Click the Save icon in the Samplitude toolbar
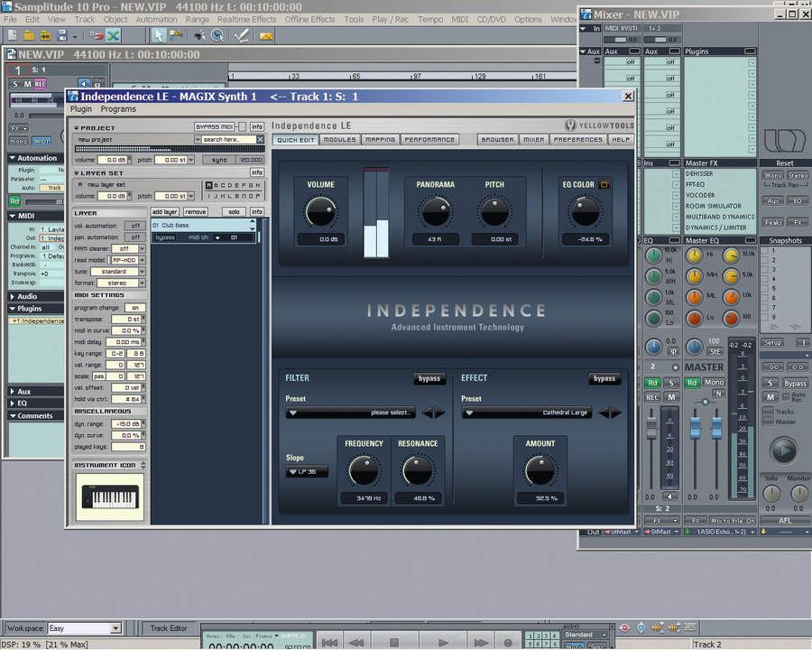This screenshot has width=812, height=650. (x=61, y=35)
